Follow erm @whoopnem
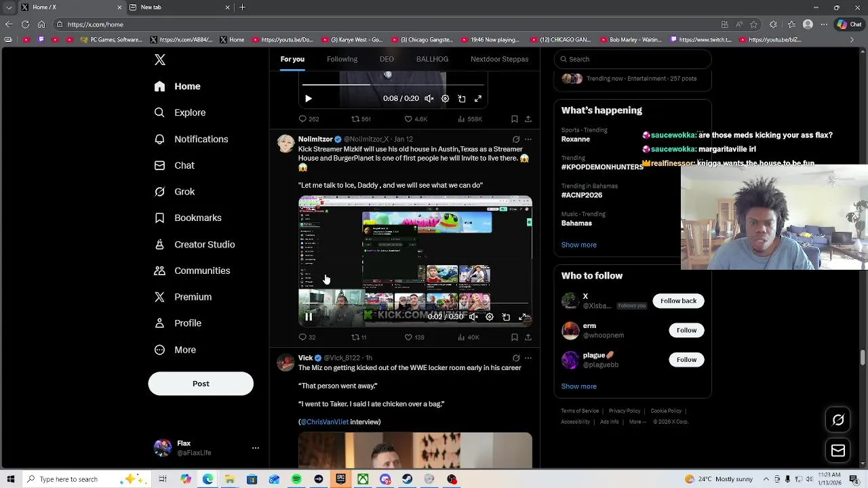 coord(686,330)
